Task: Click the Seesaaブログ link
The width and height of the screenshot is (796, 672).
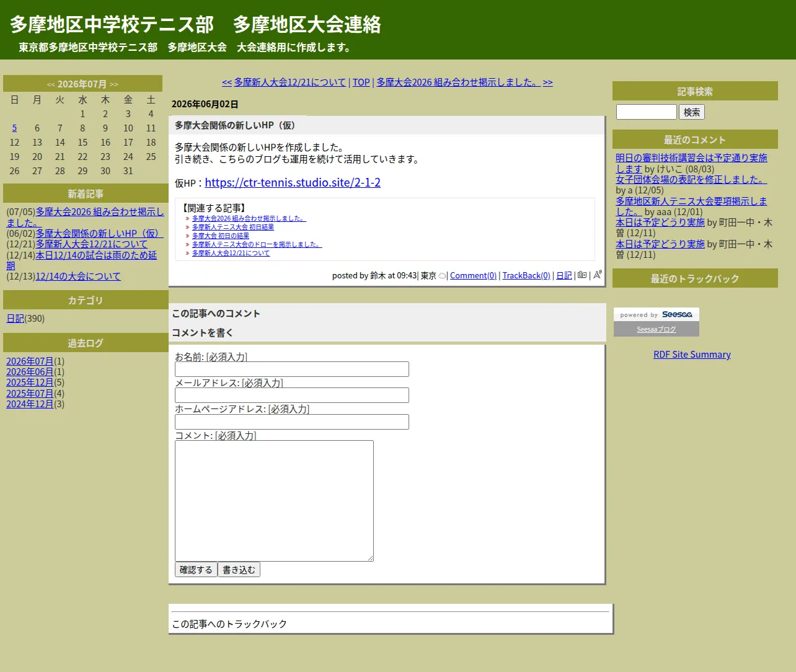Action: click(657, 329)
